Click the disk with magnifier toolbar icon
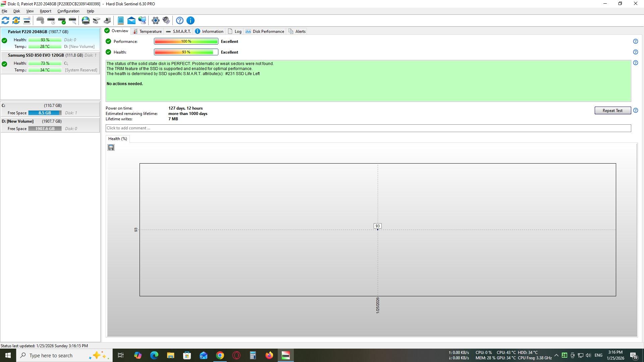 click(x=72, y=20)
